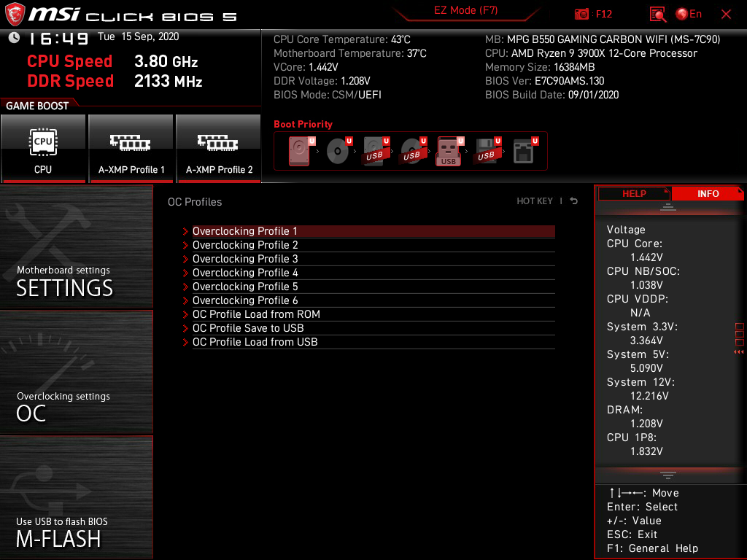Click the arrow beside OC Profile Load from ROM
Screen dimensions: 747x560
[x=185, y=314]
